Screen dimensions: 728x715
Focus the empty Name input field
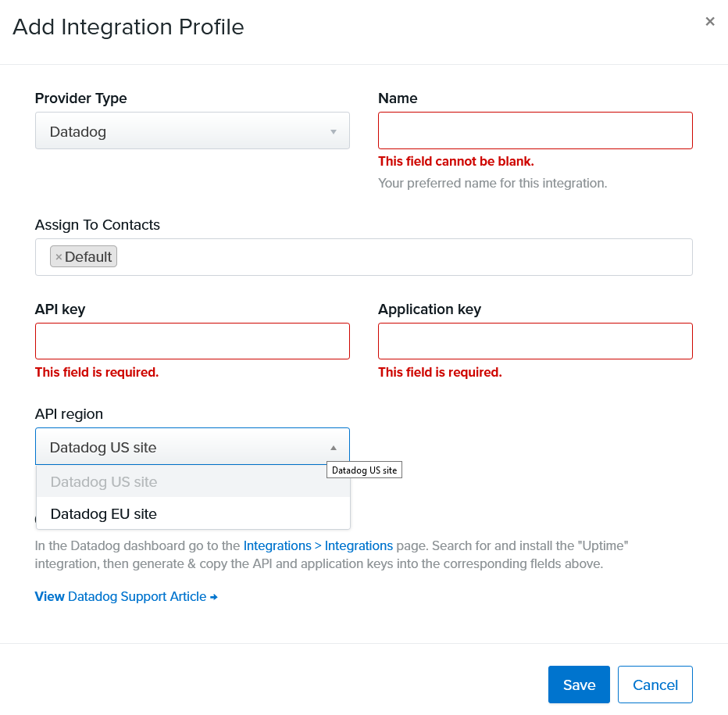535,130
